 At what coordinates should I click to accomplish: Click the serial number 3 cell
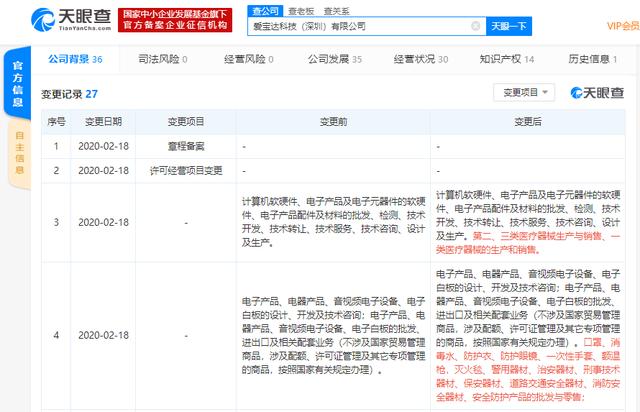coord(56,223)
